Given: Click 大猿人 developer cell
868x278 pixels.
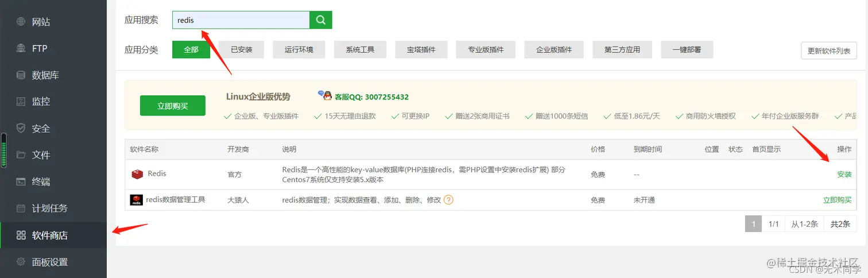Looking at the screenshot, I should tap(238, 200).
